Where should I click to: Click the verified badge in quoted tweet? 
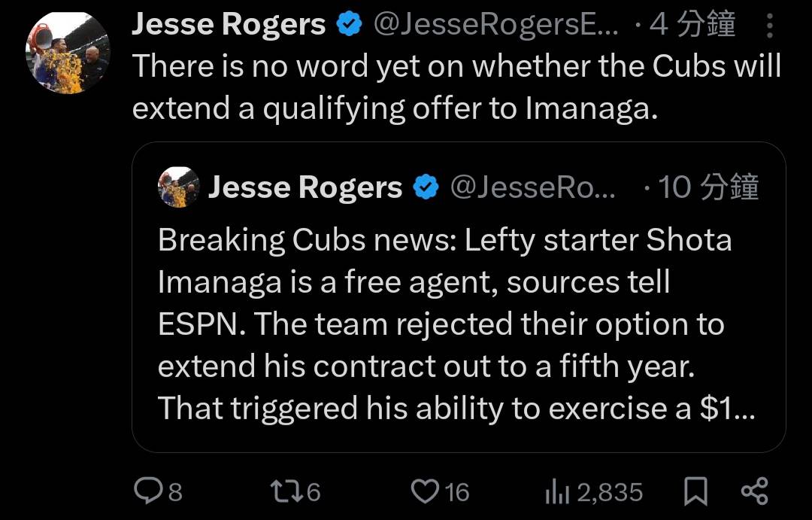[426, 187]
